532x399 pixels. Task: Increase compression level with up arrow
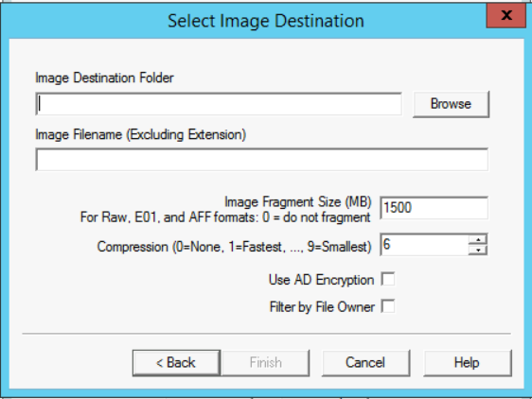click(x=478, y=239)
